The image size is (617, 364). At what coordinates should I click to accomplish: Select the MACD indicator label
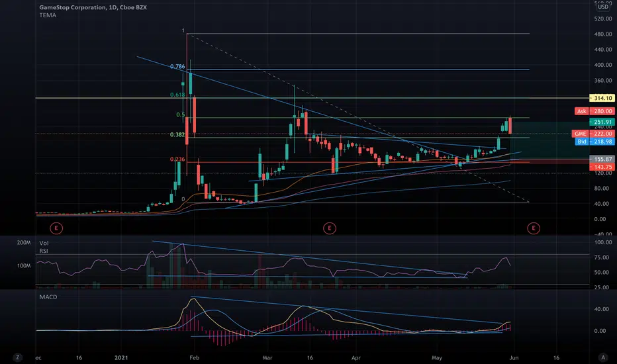[48, 296]
